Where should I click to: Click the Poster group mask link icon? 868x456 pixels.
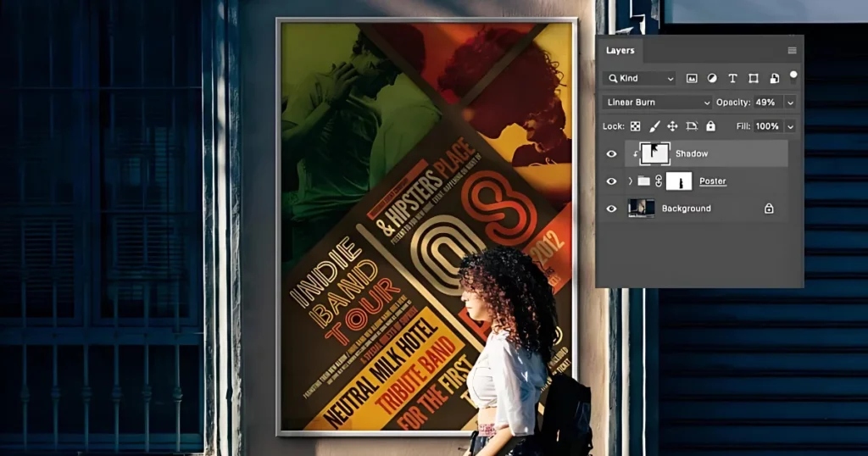point(658,181)
